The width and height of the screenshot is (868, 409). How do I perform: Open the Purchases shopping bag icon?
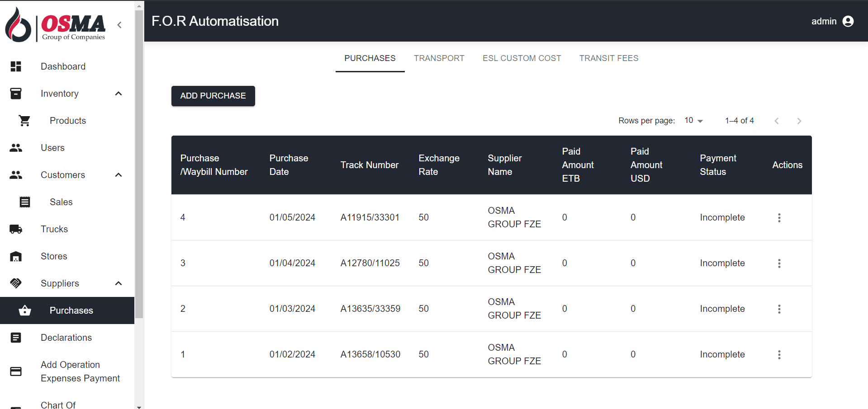click(x=24, y=310)
